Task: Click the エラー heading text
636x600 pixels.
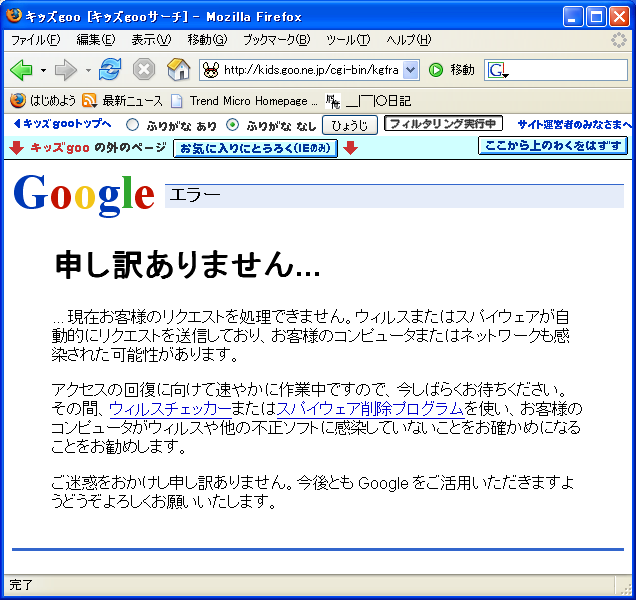Action: click(x=195, y=195)
